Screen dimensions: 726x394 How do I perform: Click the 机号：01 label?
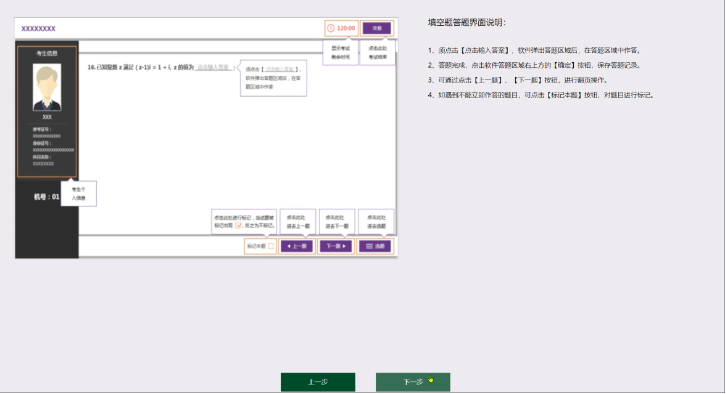pyautogui.click(x=46, y=197)
